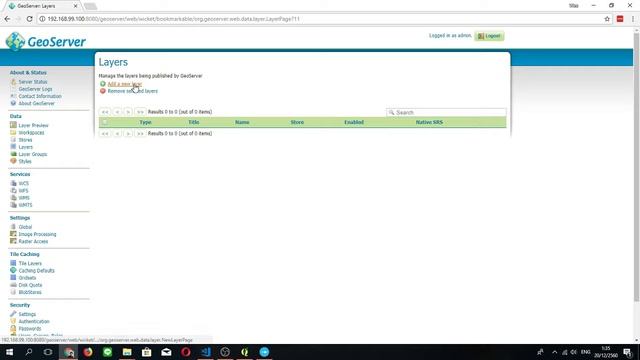The image size is (640, 360).
Task: Go to first page using top pager
Action: click(x=105, y=112)
